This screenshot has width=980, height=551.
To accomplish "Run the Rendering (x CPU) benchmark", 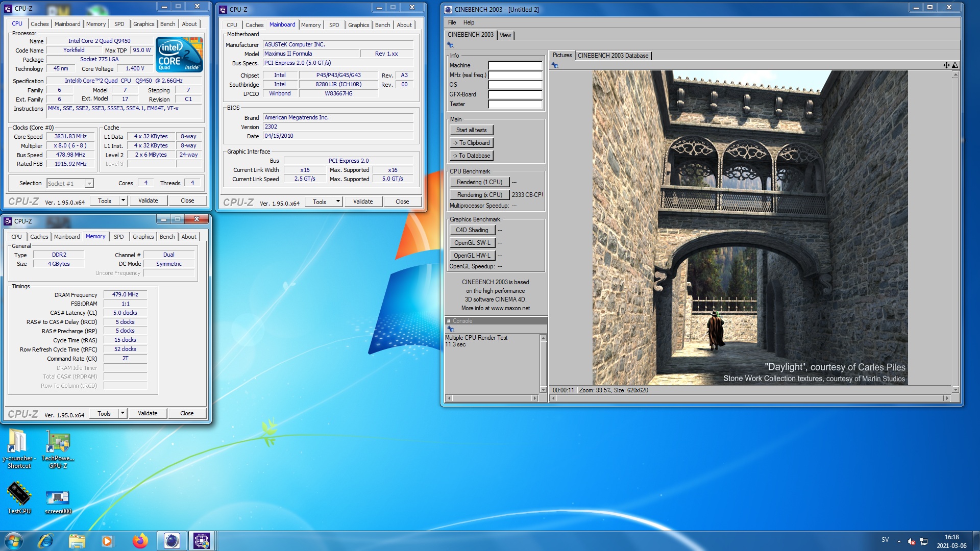I will (x=479, y=195).
